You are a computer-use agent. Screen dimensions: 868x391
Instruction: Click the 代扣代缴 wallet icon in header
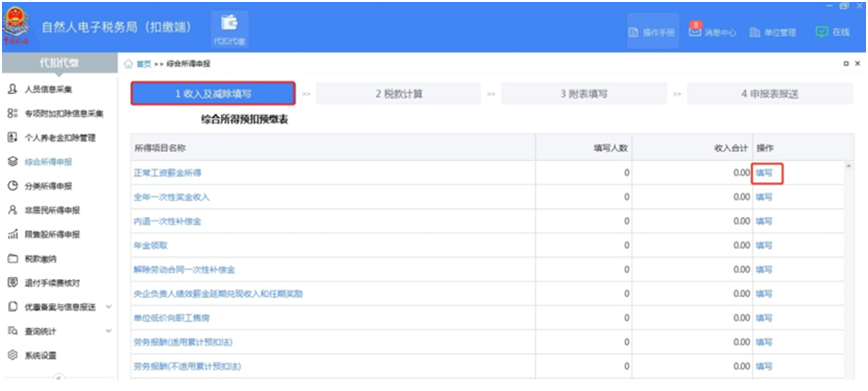pyautogui.click(x=229, y=29)
